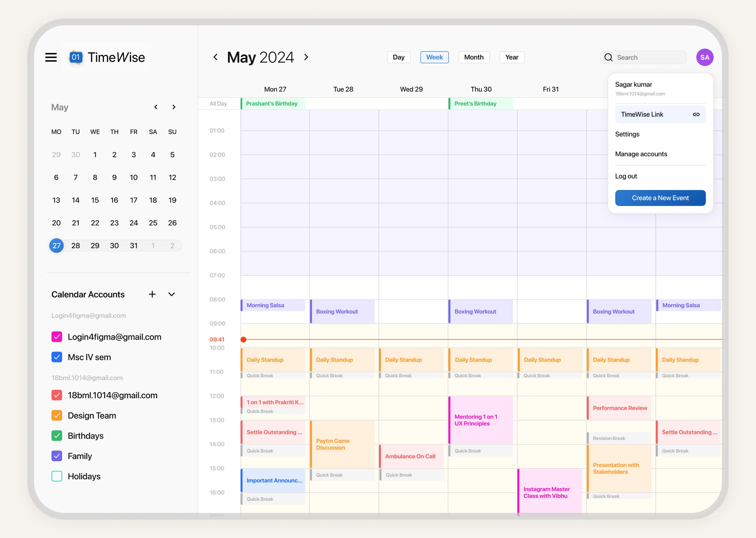The width and height of the screenshot is (756, 538).
Task: Click the TimeWise logo icon
Action: point(76,57)
